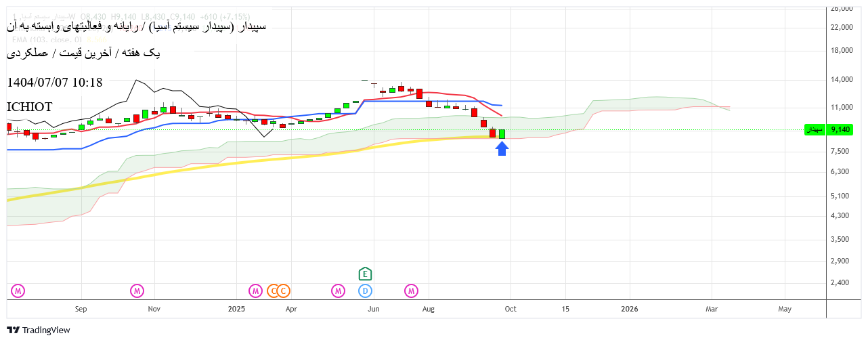Select the leftmost pink M marker
The width and height of the screenshot is (868, 342).
click(18, 291)
